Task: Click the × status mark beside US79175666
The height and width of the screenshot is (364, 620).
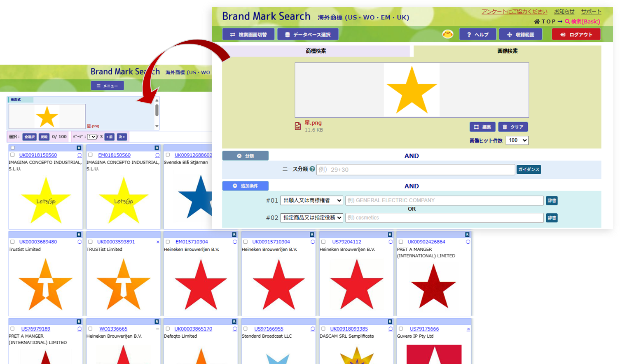Action: coord(468,329)
